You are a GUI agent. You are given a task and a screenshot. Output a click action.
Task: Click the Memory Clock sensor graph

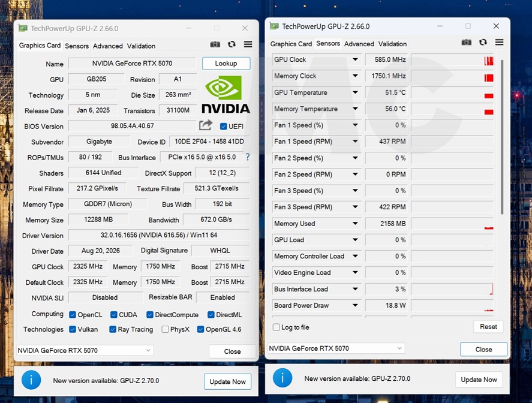click(x=452, y=76)
